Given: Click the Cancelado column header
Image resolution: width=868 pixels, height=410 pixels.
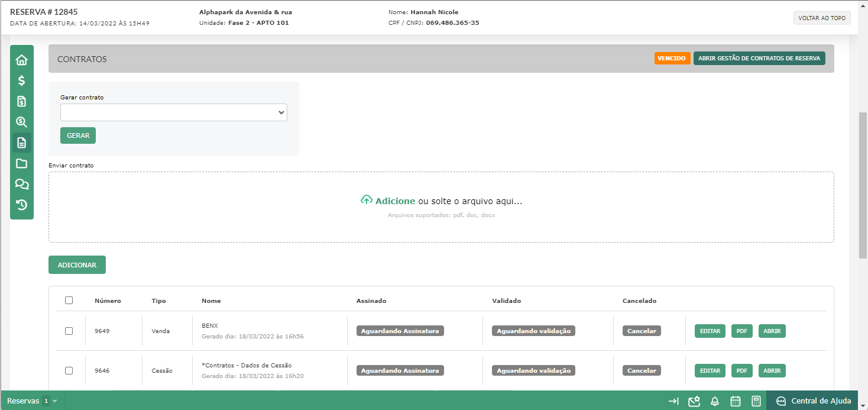Looking at the screenshot, I should click(x=640, y=301).
